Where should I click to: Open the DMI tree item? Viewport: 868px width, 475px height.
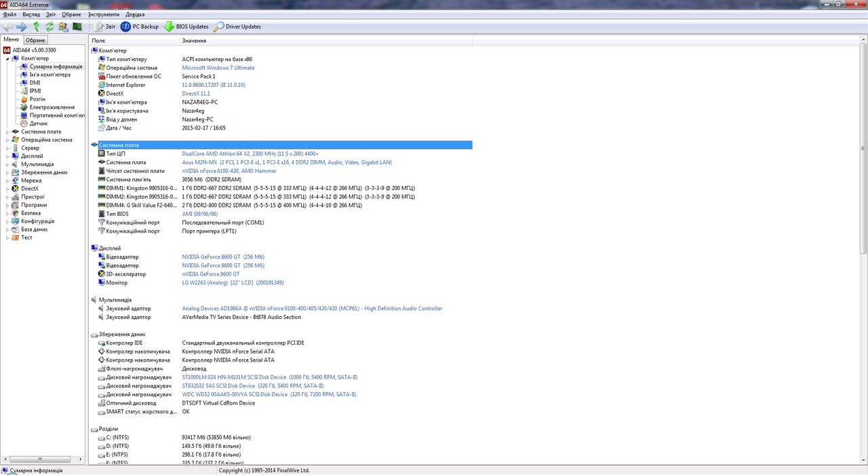(35, 83)
